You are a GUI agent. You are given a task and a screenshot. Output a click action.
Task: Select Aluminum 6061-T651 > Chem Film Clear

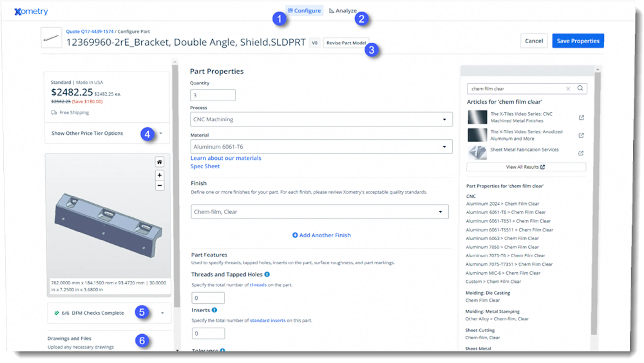click(x=508, y=221)
